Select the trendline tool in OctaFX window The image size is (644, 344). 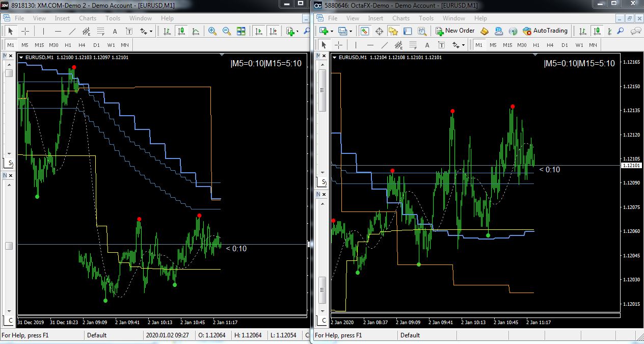click(386, 45)
